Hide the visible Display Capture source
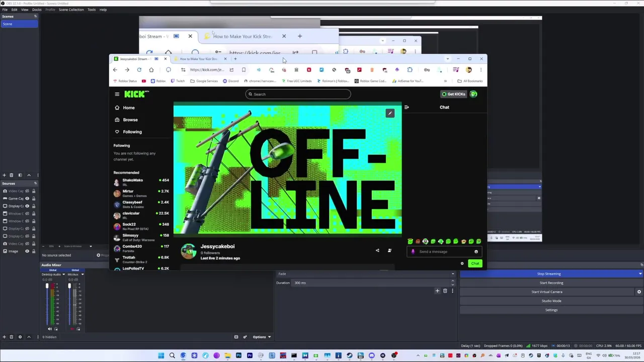Viewport: 644px width, 362px height. pyautogui.click(x=27, y=206)
